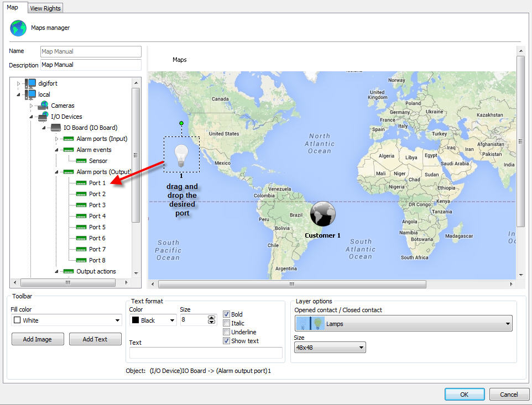Image resolution: width=532 pixels, height=405 pixels.
Task: Select the Customer 1 globe on the map
Action: point(322,214)
